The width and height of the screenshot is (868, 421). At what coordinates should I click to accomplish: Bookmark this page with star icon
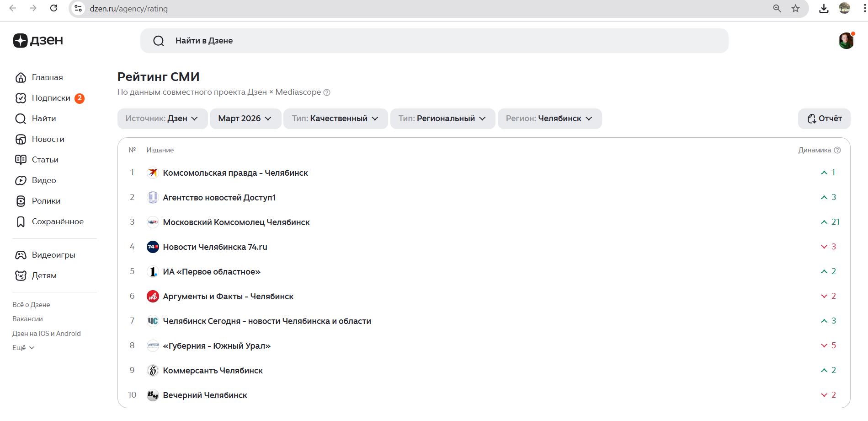click(x=796, y=9)
